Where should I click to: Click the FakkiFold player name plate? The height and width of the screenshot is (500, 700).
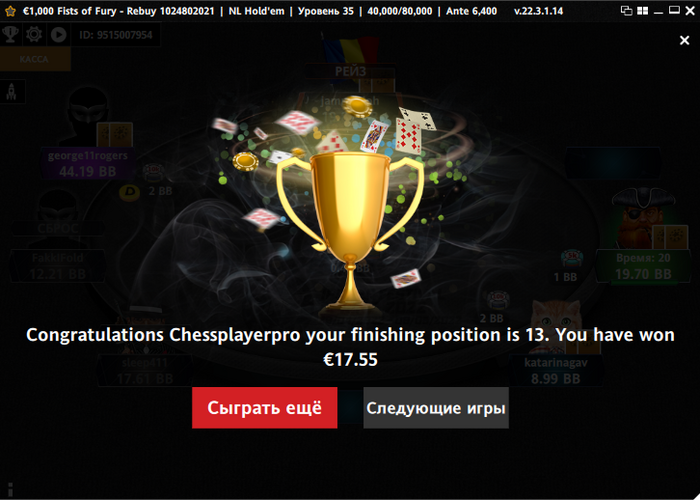point(57,266)
